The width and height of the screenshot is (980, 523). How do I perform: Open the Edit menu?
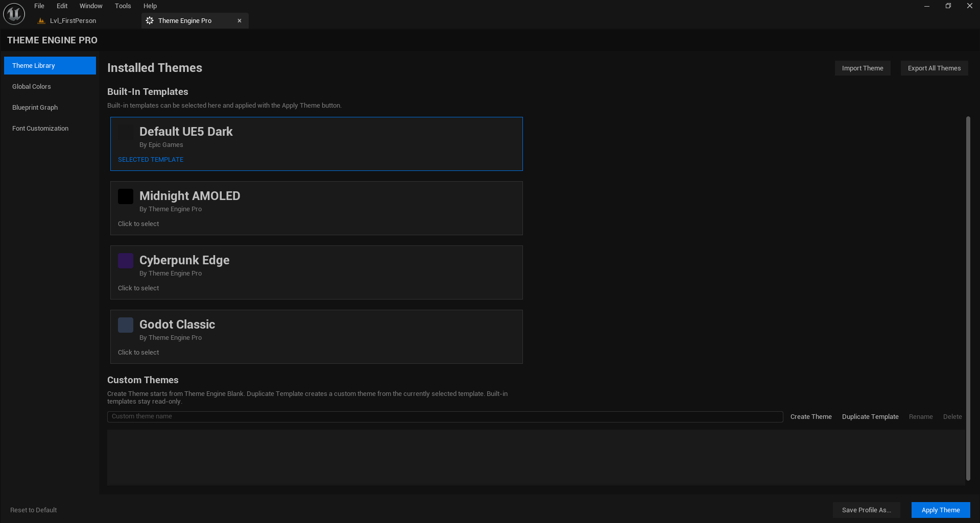(x=62, y=6)
